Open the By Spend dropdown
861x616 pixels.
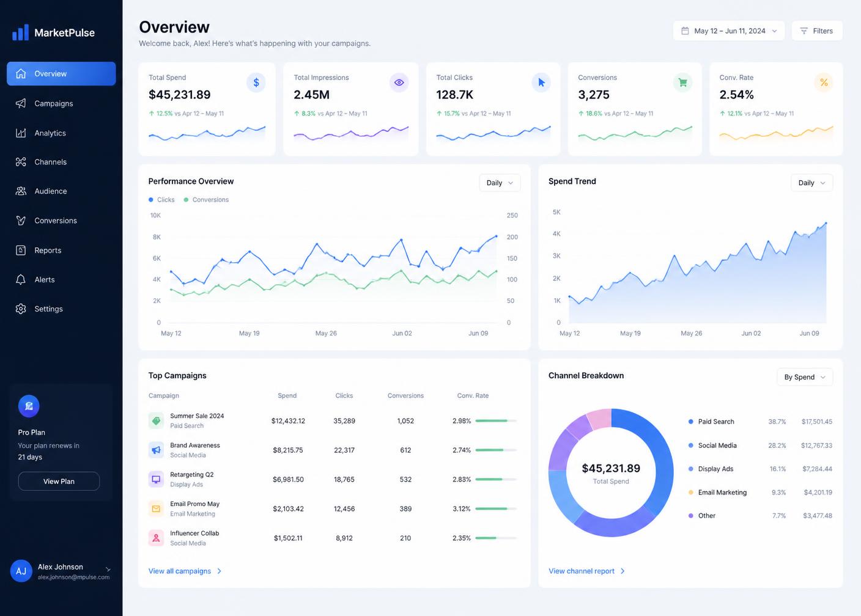pos(805,377)
